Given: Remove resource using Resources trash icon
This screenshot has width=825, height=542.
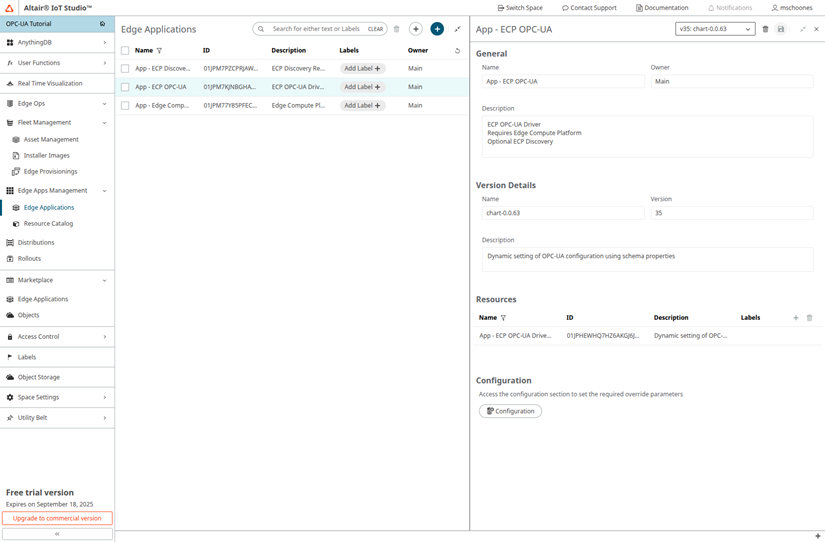Looking at the screenshot, I should click(810, 318).
